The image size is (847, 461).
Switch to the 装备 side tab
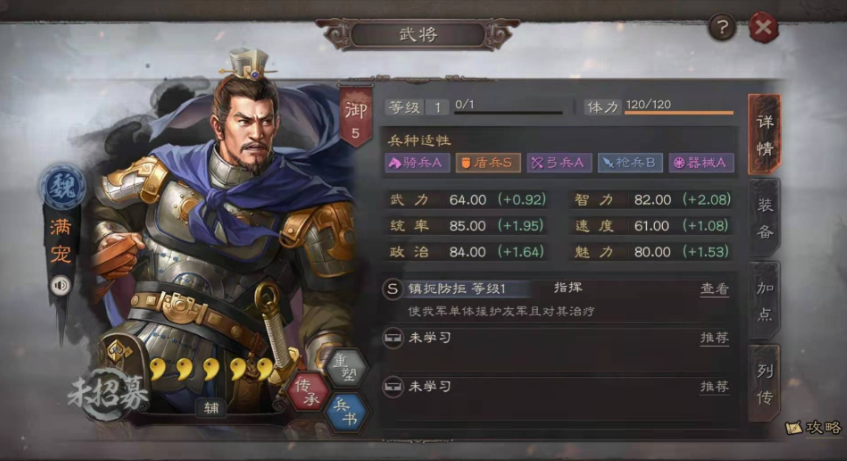(x=764, y=218)
